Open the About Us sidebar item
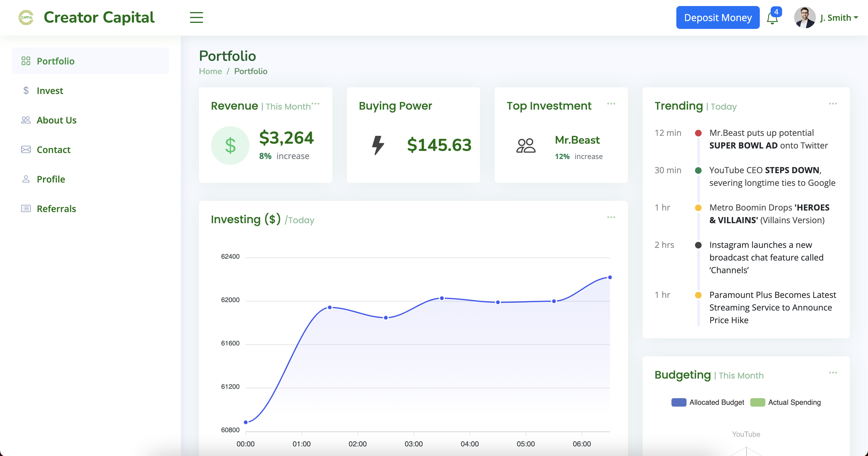The image size is (868, 456). (x=56, y=120)
